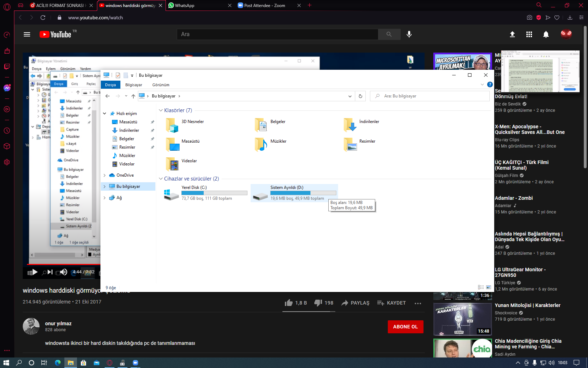Switch Explorer to details view
Viewport: 588px width, 368px height.
tap(481, 287)
